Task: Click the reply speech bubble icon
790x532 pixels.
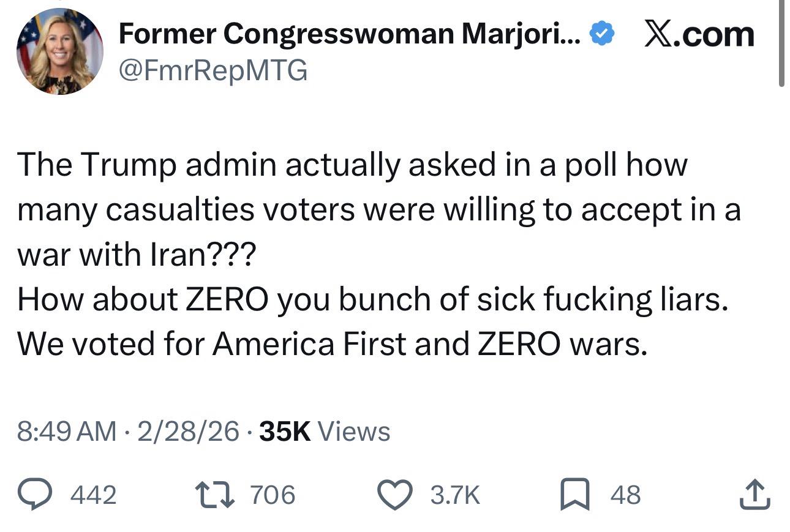Action: pyautogui.click(x=36, y=494)
